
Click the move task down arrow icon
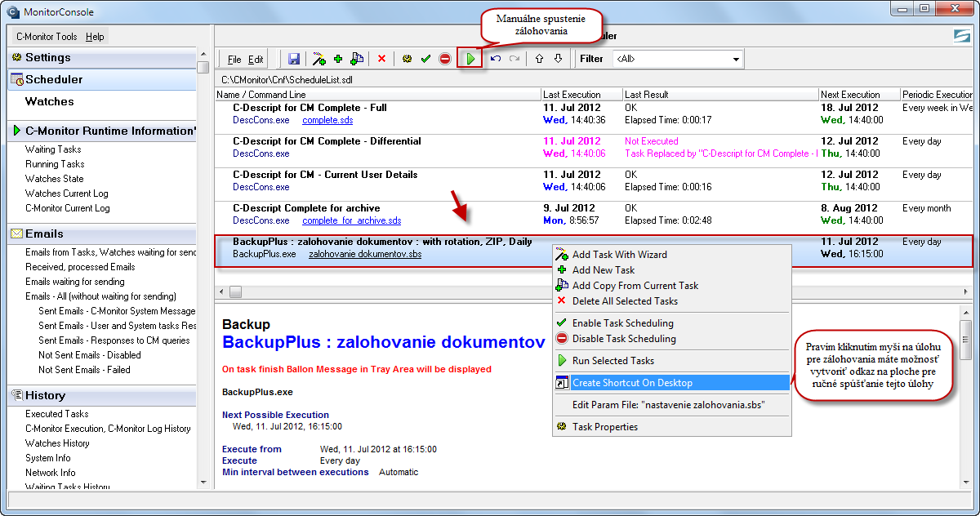558,59
